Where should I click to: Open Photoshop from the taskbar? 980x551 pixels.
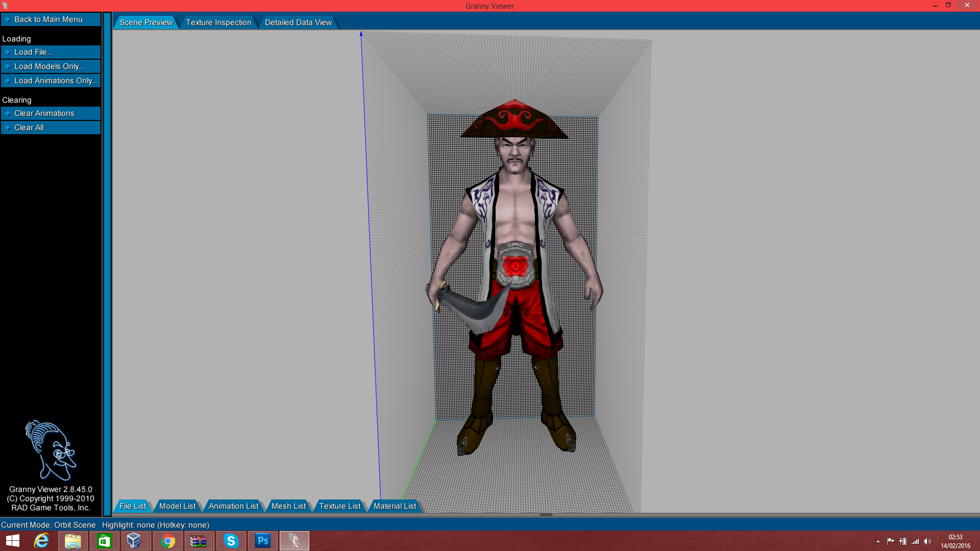click(263, 541)
